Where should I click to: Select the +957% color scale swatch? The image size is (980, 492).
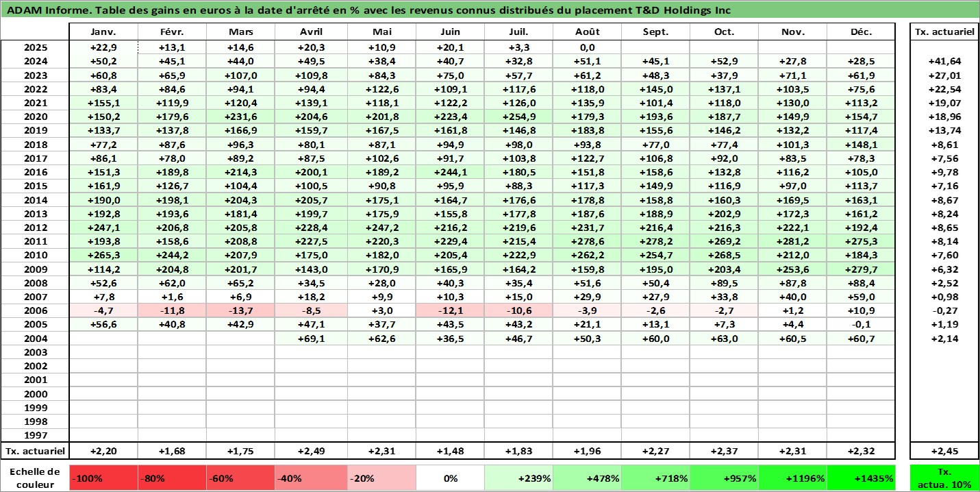pyautogui.click(x=724, y=478)
